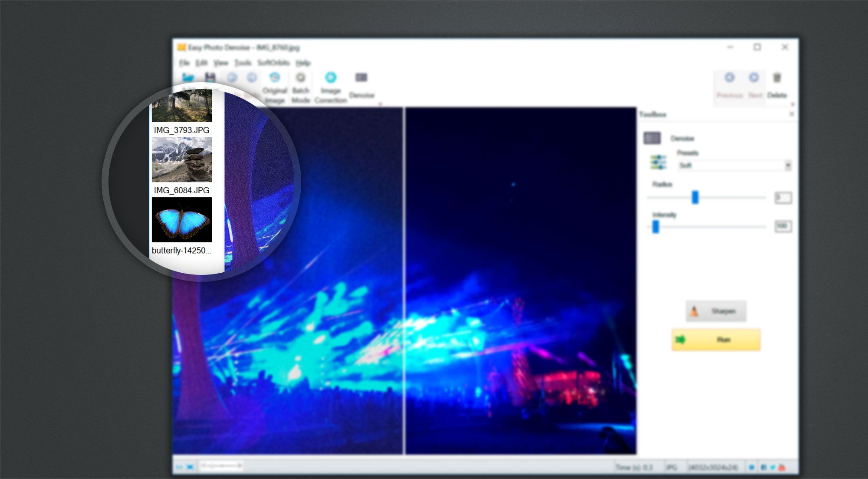Click the IMG_3793.JPG filename label
Image resolution: width=868 pixels, height=479 pixels.
click(181, 130)
